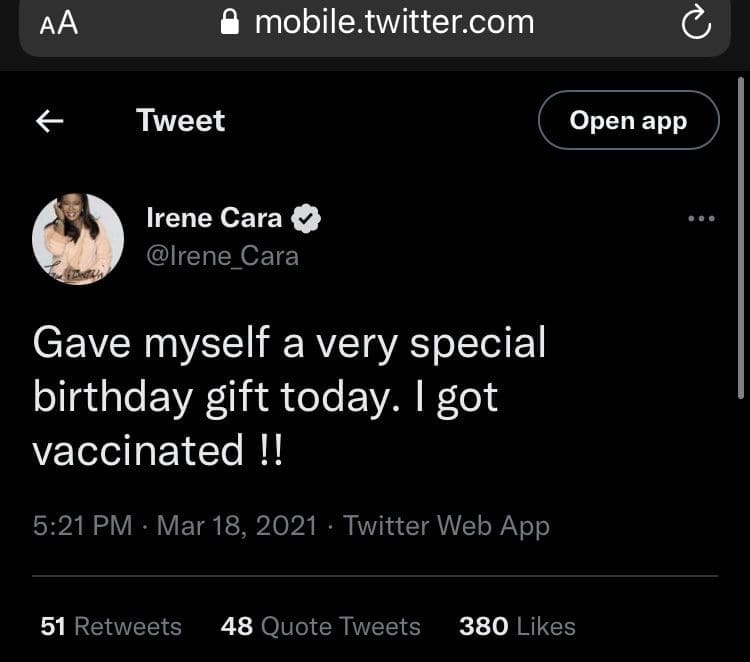Screen dimensions: 750x662
Task: Click the empty area of the address bar
Action: (x=610, y=24)
